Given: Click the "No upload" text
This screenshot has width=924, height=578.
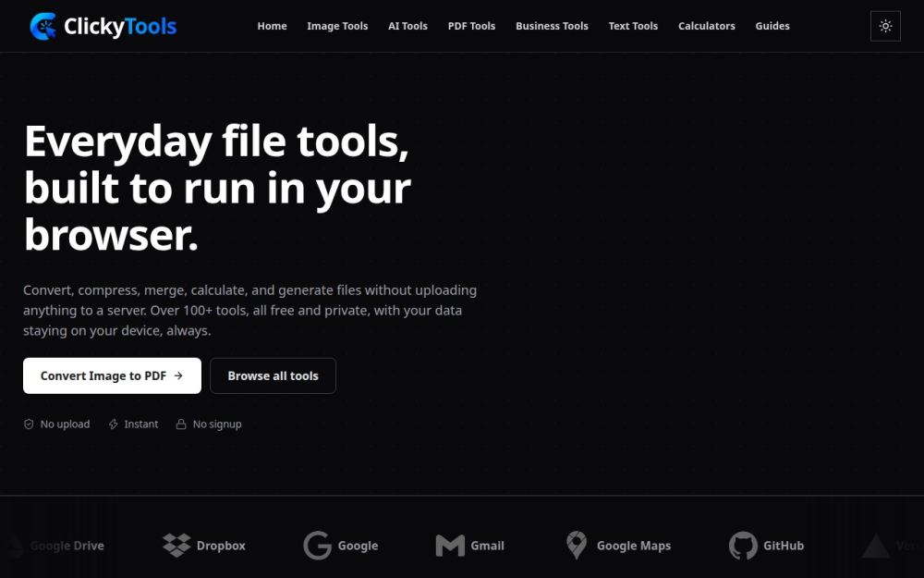Looking at the screenshot, I should (x=65, y=424).
